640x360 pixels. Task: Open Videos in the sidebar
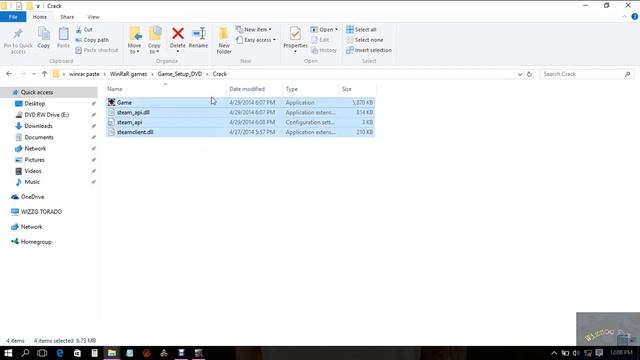click(33, 171)
